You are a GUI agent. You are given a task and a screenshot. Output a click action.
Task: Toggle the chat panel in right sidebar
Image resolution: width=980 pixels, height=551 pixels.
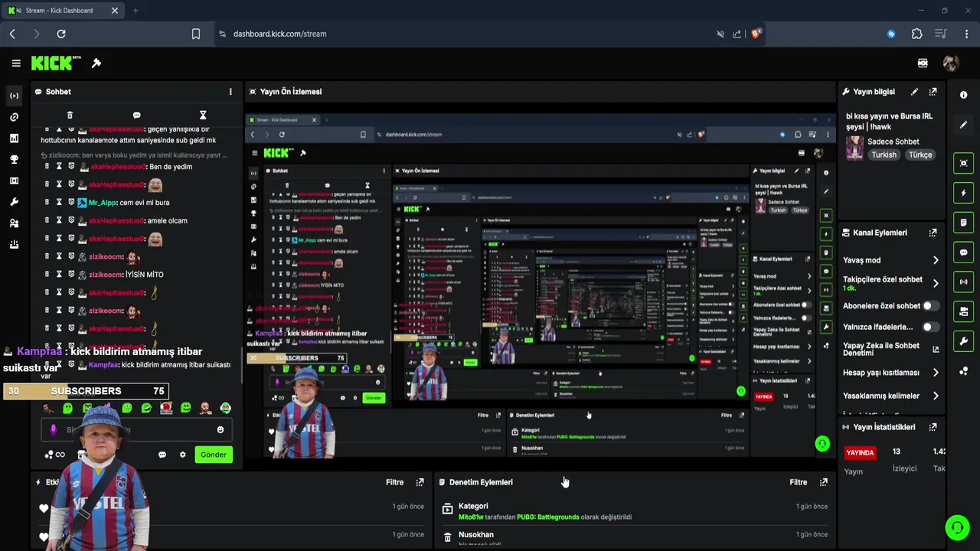click(x=963, y=252)
